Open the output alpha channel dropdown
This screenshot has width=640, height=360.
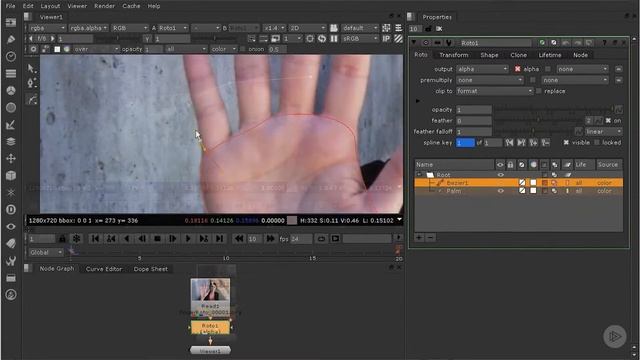click(482, 69)
